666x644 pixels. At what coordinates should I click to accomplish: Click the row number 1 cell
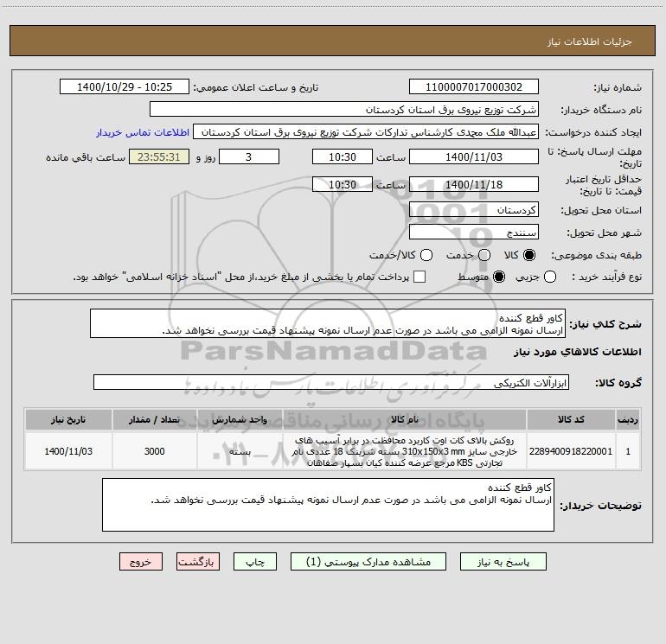point(628,451)
